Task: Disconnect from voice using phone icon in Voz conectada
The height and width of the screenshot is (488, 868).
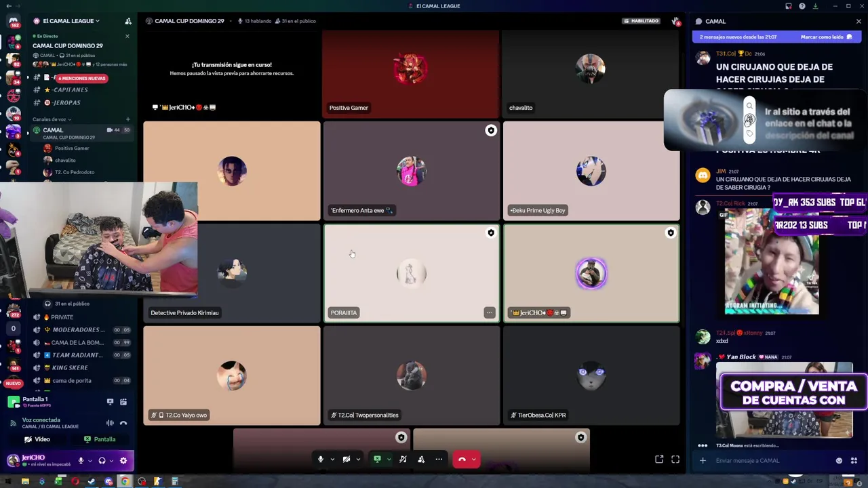Action: 123,423
